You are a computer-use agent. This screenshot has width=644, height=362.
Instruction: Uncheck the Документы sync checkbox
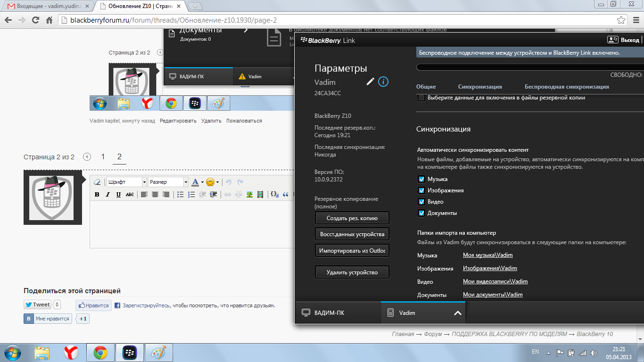[421, 213]
